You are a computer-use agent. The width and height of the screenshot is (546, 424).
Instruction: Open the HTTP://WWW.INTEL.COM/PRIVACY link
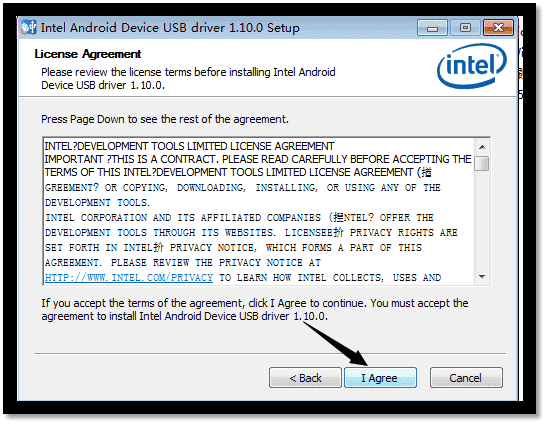129,277
